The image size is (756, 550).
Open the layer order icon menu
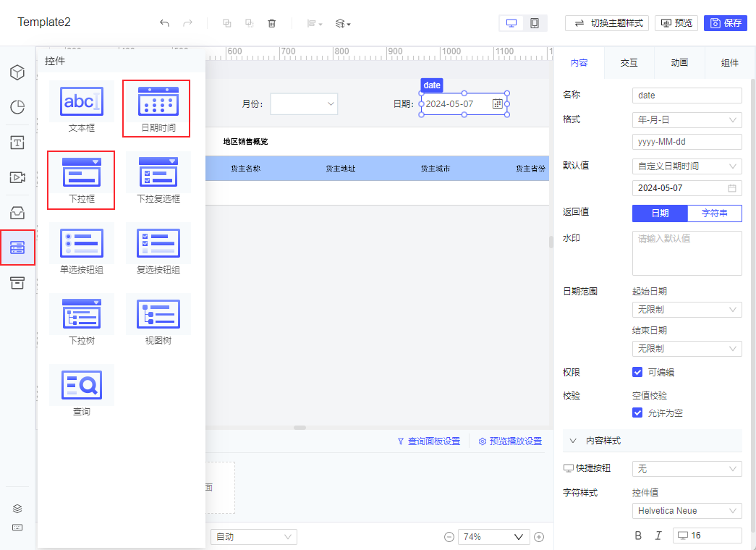(x=343, y=23)
